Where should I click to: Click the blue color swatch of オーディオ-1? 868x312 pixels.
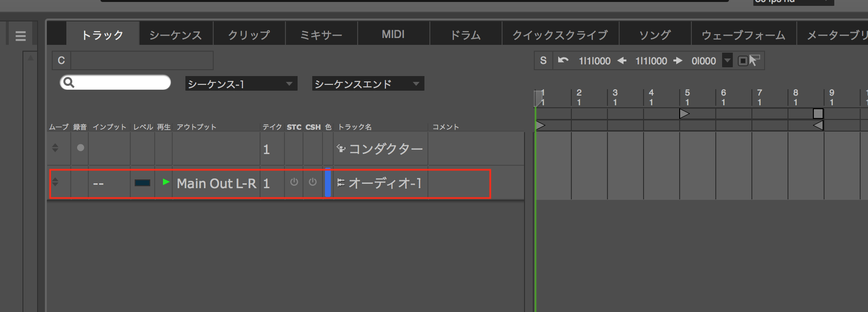click(328, 183)
